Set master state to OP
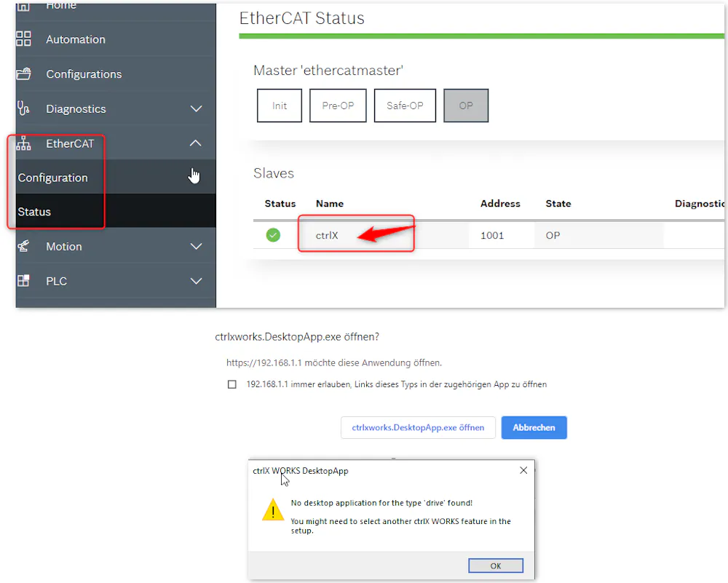 click(x=466, y=106)
